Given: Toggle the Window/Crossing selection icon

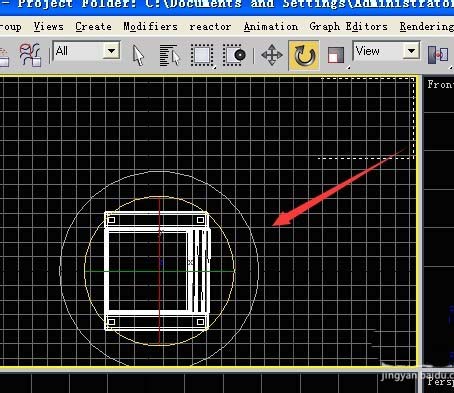Looking at the screenshot, I should (234, 55).
